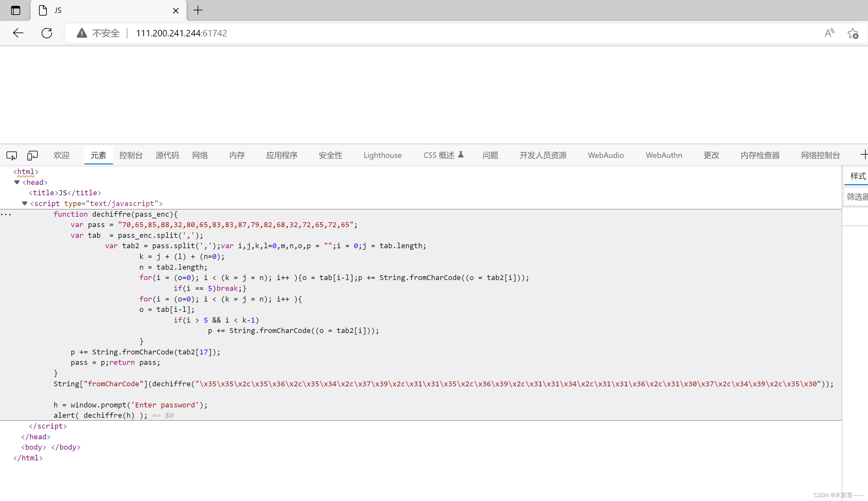Click the Elements panel tab
This screenshot has height=501, width=868.
pyautogui.click(x=98, y=155)
